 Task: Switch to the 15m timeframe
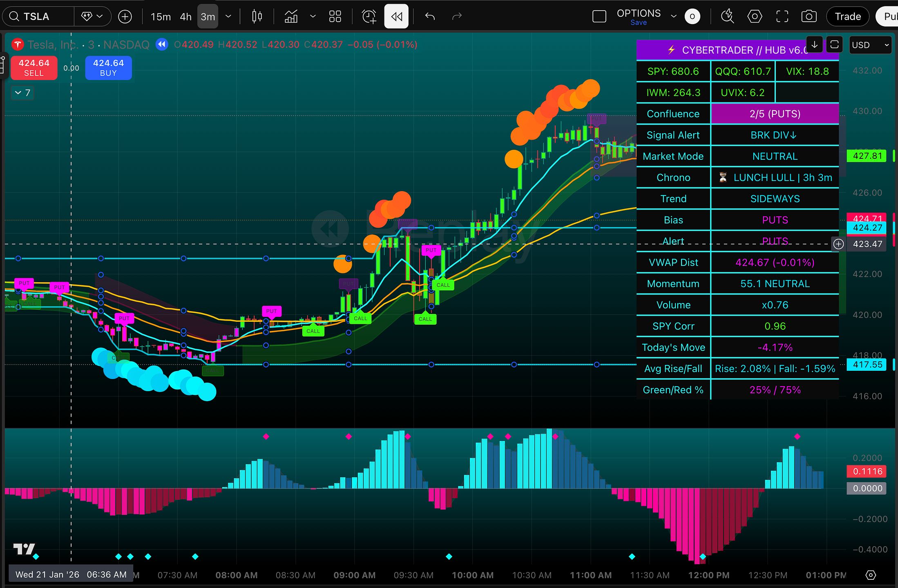(x=161, y=17)
